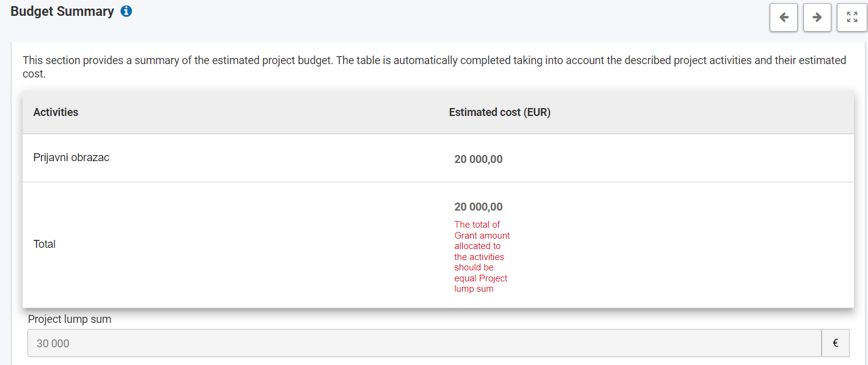868x365 pixels.
Task: Click the Prijavni obrazac cost value 20 000,00
Action: tap(479, 159)
